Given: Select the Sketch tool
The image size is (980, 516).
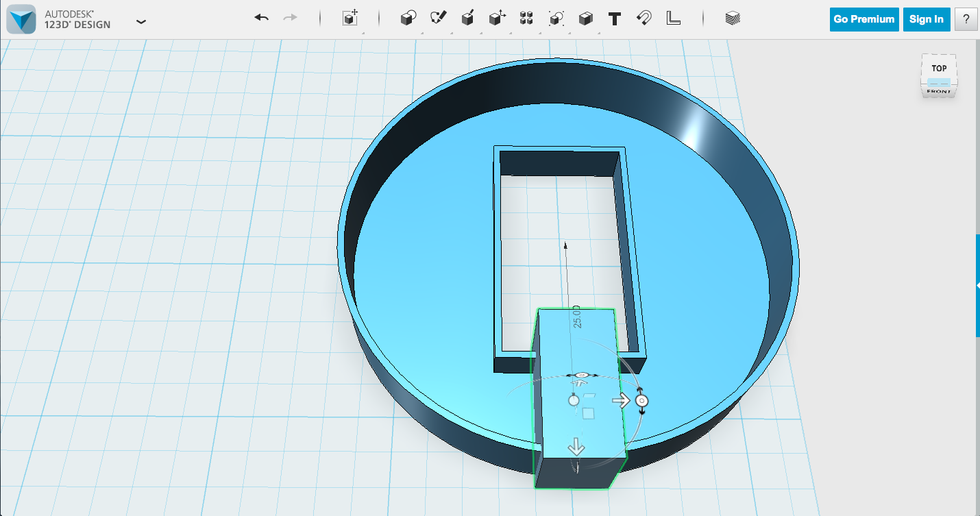Looking at the screenshot, I should 439,18.
